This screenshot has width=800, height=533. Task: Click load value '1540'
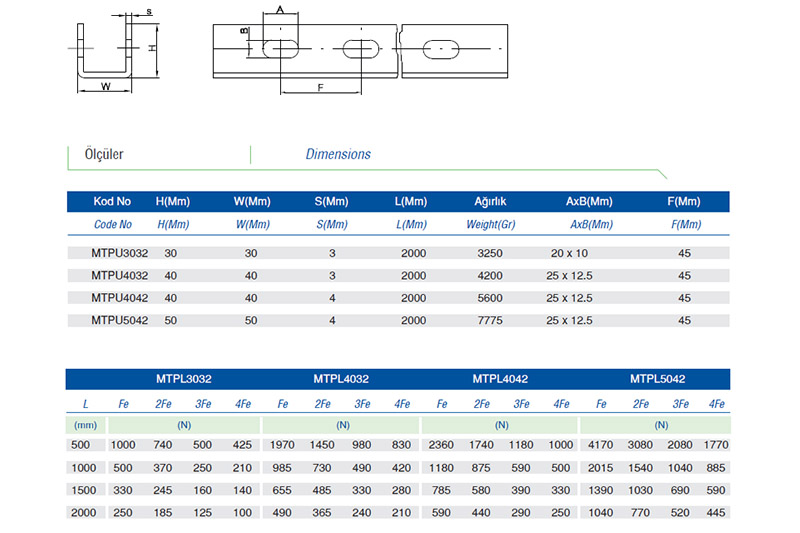pyautogui.click(x=640, y=468)
